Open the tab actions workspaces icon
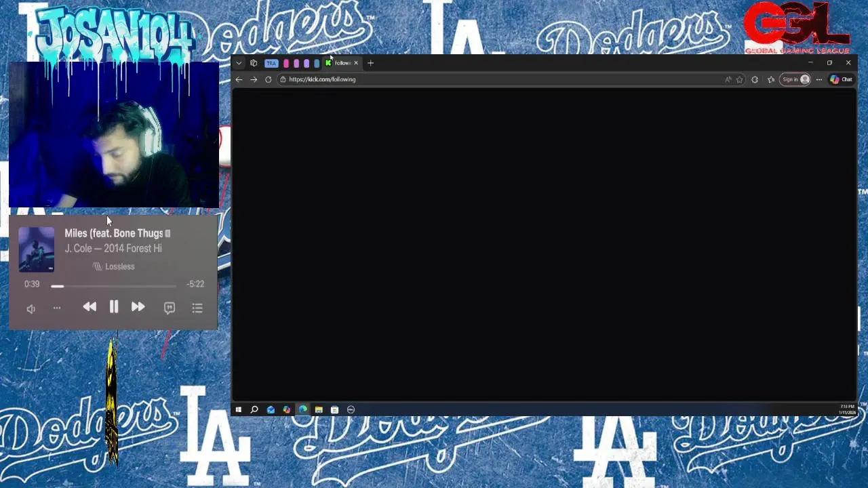The height and width of the screenshot is (488, 868). 254,63
